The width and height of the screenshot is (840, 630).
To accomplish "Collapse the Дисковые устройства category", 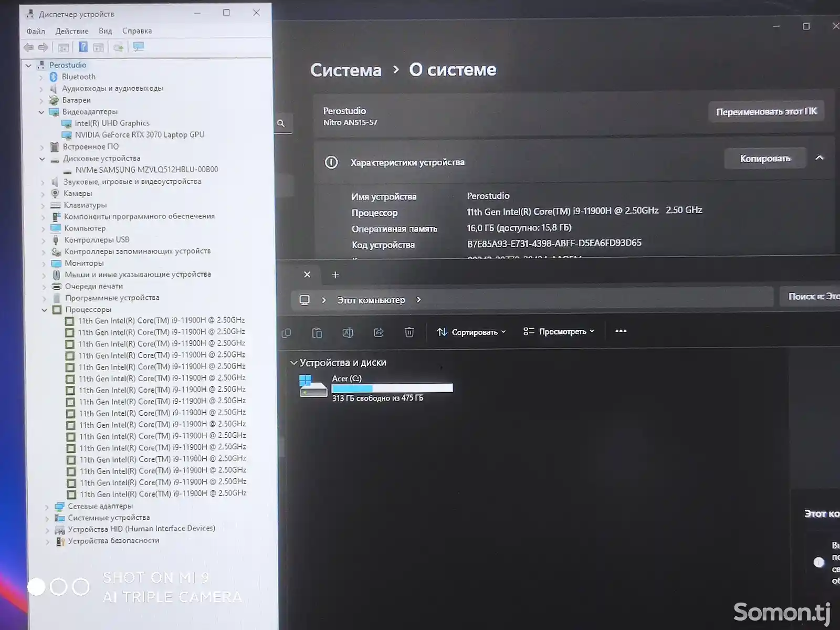I will click(42, 159).
